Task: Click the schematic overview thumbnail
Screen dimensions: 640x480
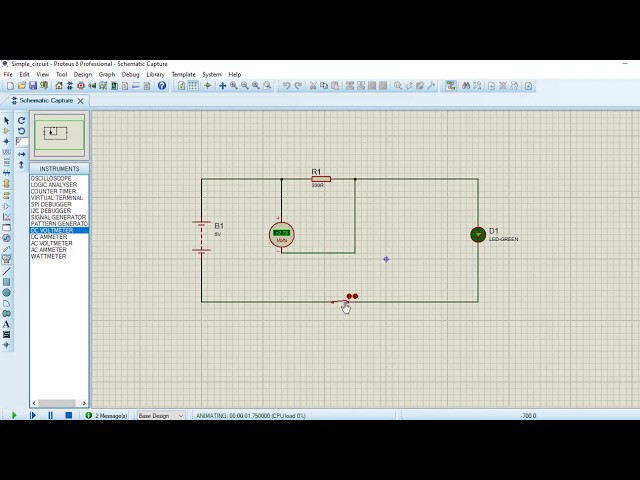Action: 60,135
